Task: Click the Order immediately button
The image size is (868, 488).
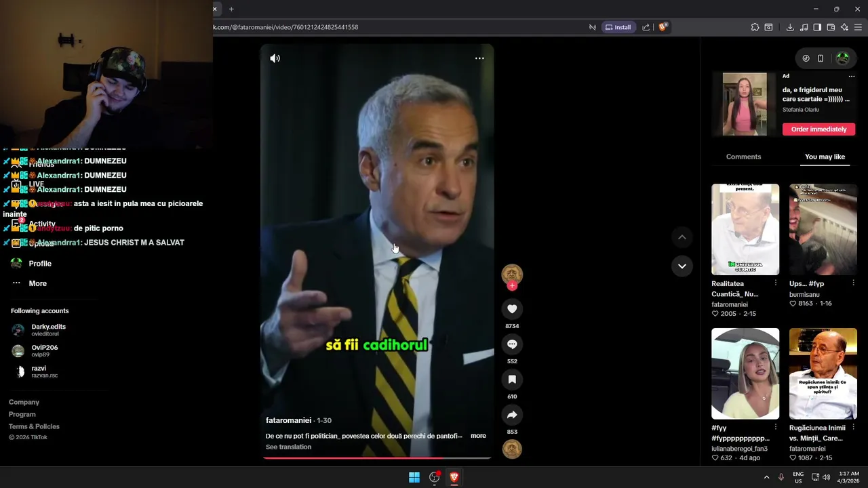Action: [818, 129]
